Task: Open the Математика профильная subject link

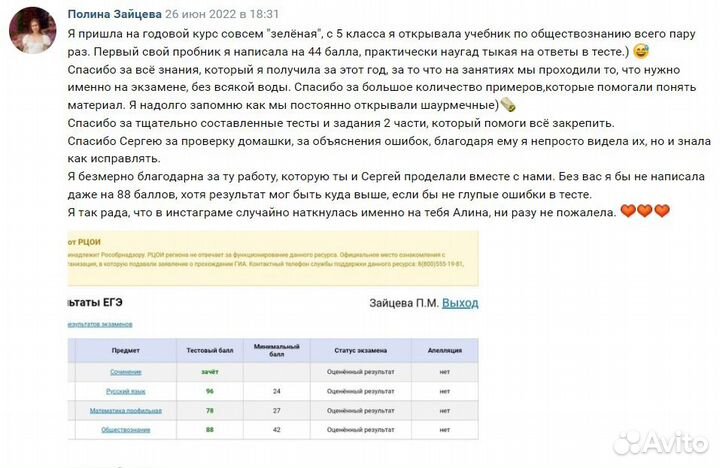Action: coord(126,411)
